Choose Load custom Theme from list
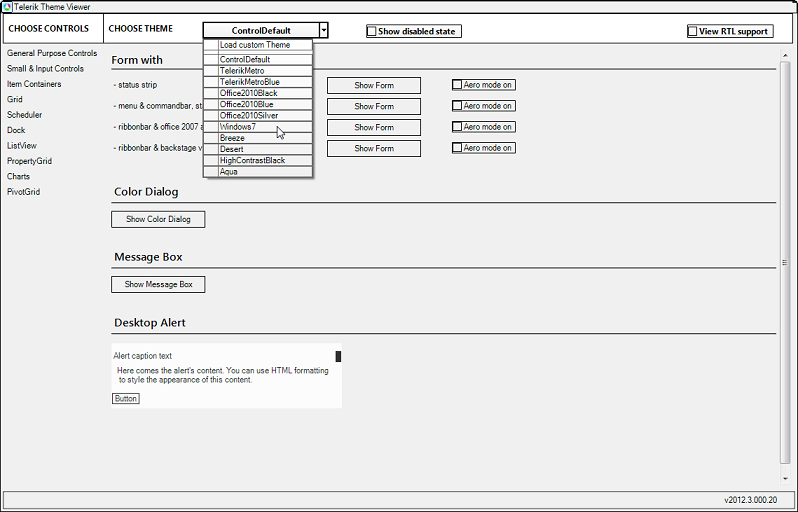This screenshot has height=512, width=798. coord(258,45)
